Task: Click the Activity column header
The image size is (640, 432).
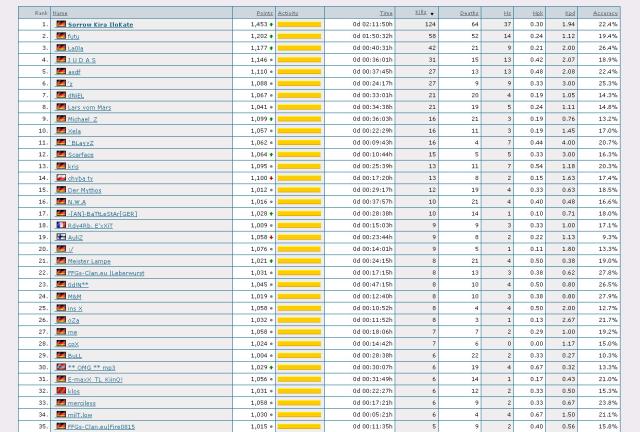Action: [288, 13]
